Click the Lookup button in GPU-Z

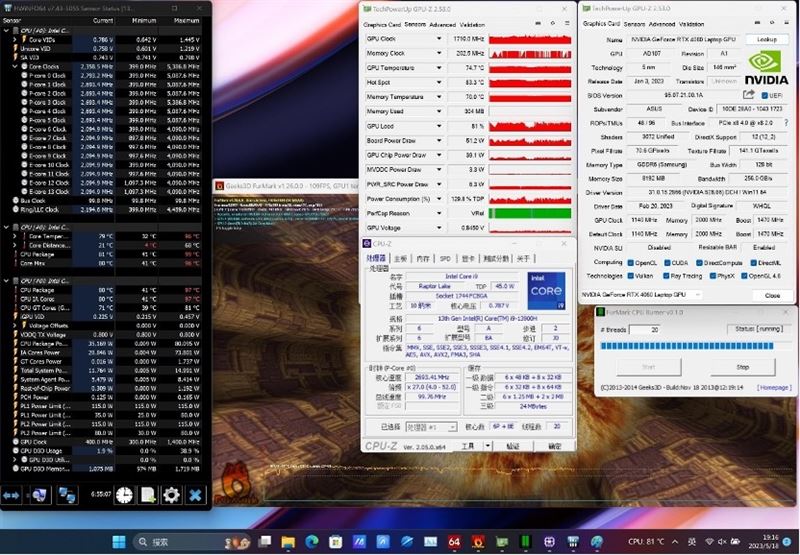click(766, 39)
